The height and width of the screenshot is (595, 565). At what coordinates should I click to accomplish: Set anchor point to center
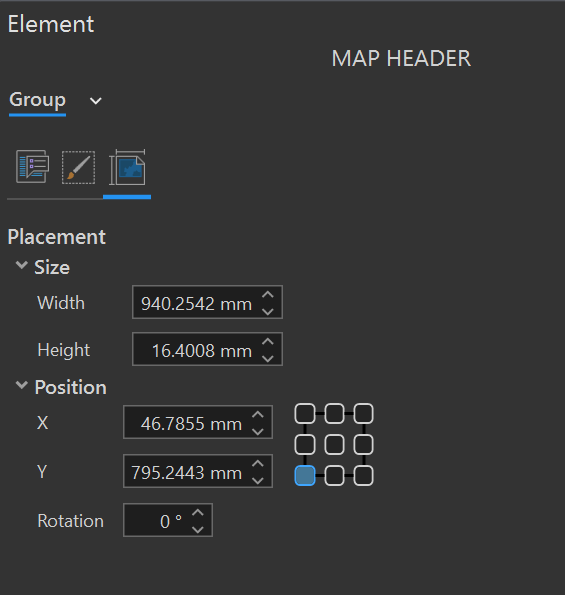pos(334,444)
